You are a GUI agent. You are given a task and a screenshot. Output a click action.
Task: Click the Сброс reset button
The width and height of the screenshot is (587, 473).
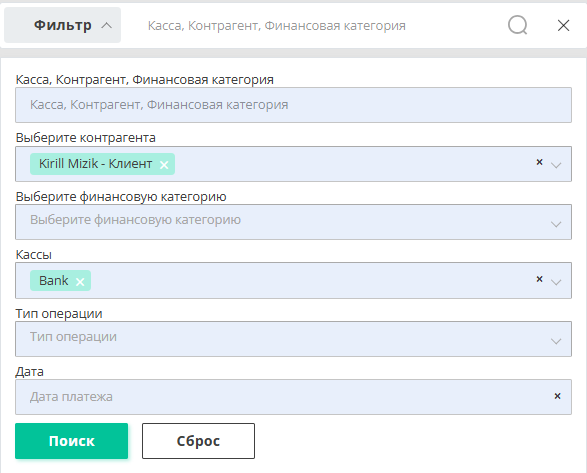click(198, 441)
